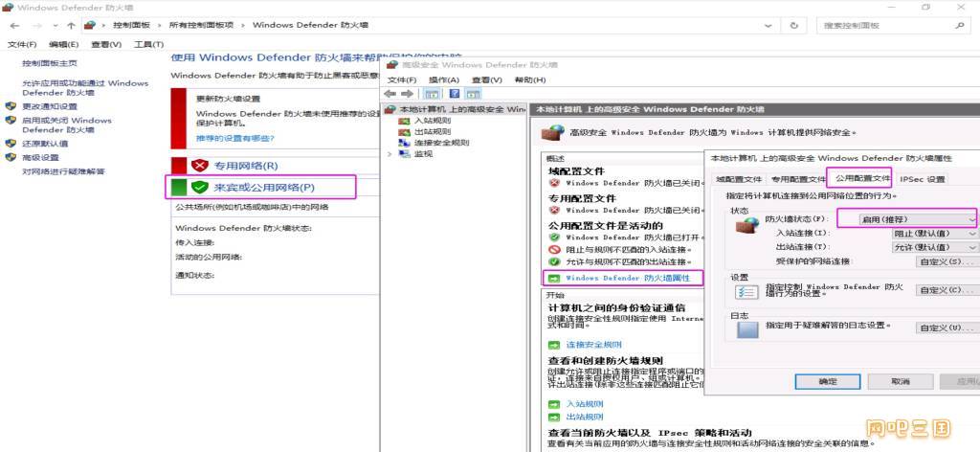Open 推荐的设置有哪些? link
Image resolution: width=980 pixels, height=452 pixels.
coord(235,138)
